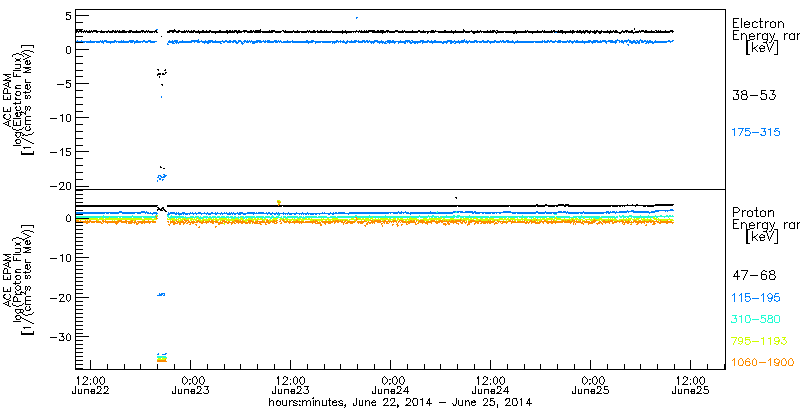Click the electron flux axis tick '5'
The width and height of the screenshot is (800, 410).
(67, 16)
